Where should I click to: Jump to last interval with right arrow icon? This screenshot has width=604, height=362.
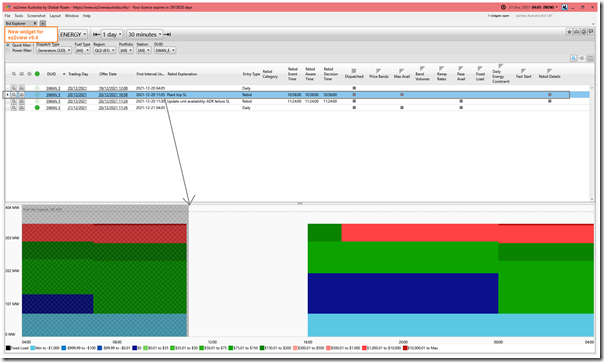(168, 35)
